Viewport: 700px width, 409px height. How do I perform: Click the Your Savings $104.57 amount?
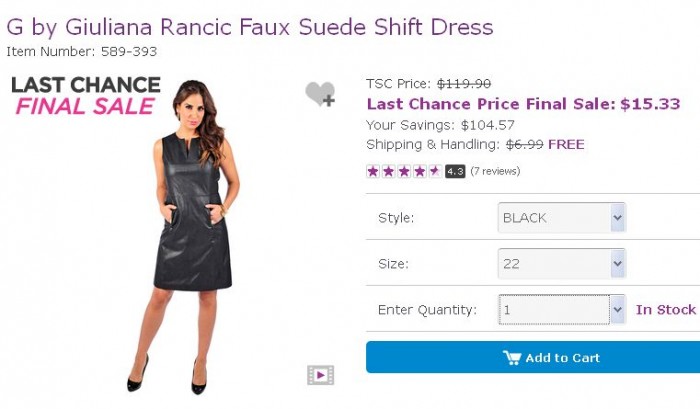[487, 125]
